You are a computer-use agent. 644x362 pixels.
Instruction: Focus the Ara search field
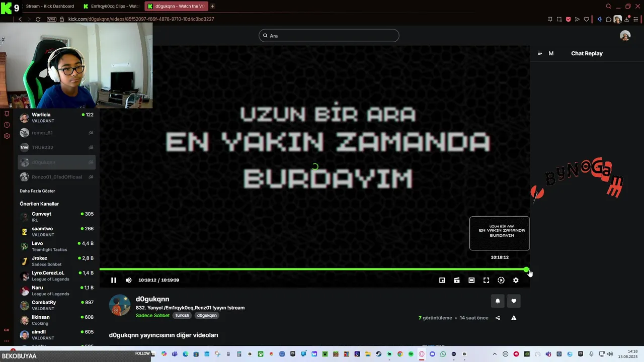tap(329, 36)
